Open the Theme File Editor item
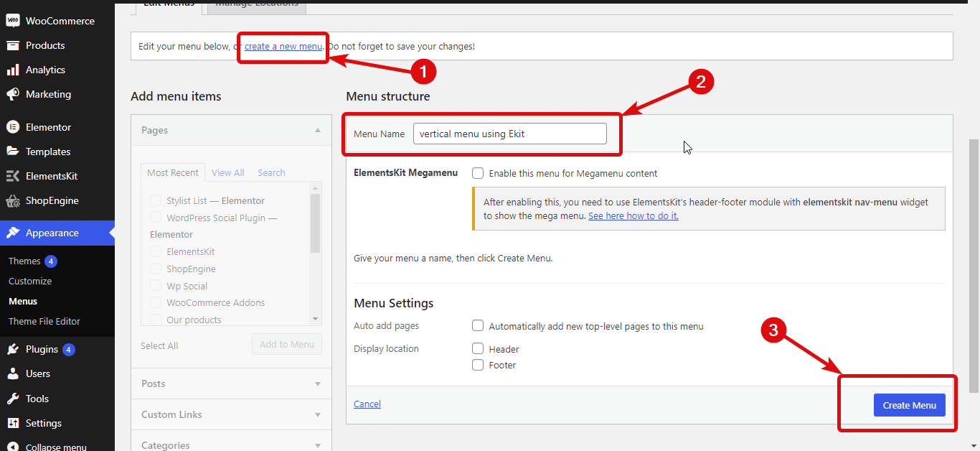Image resolution: width=980 pixels, height=451 pixels. coord(44,321)
